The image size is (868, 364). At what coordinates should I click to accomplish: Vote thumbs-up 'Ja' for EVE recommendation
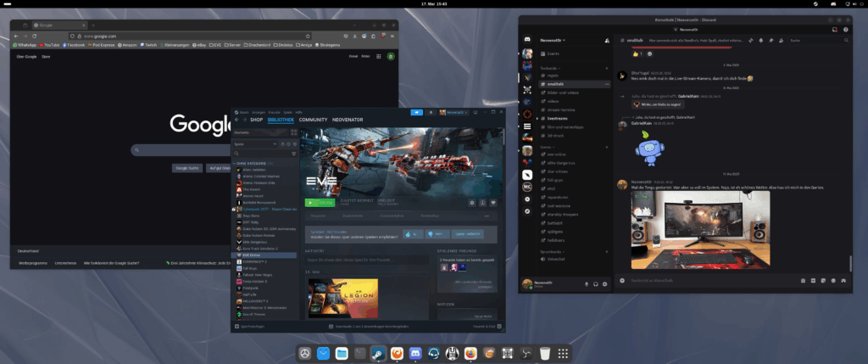(413, 234)
